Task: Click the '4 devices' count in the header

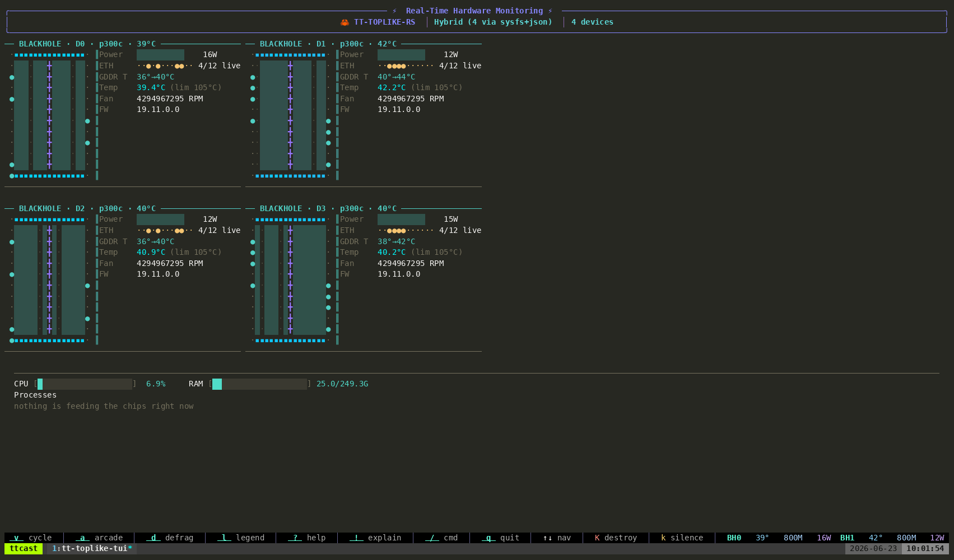Action: click(592, 22)
